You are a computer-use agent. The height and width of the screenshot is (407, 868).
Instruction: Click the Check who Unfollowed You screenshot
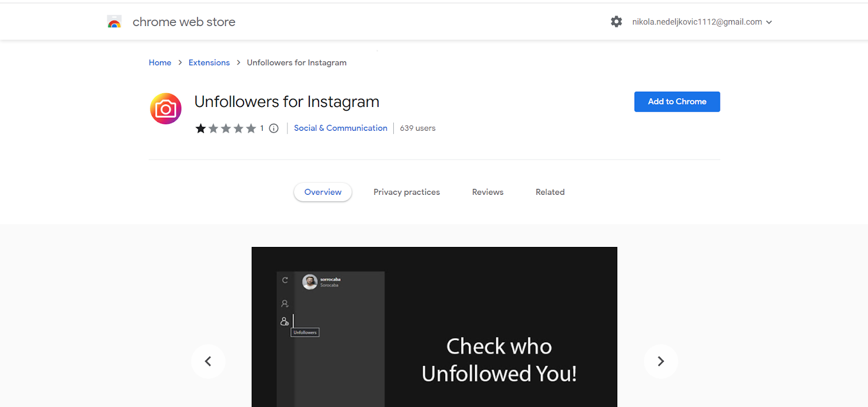click(435, 327)
